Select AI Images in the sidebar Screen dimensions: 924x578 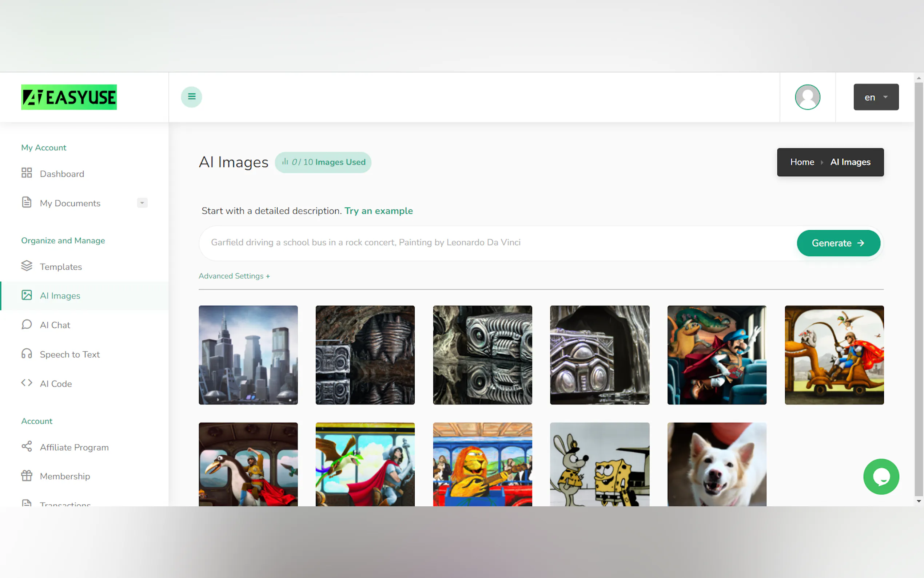tap(60, 296)
